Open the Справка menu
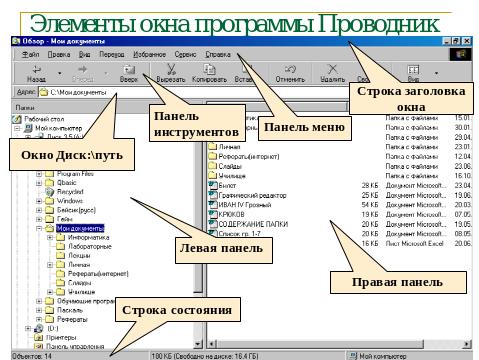 click(218, 54)
